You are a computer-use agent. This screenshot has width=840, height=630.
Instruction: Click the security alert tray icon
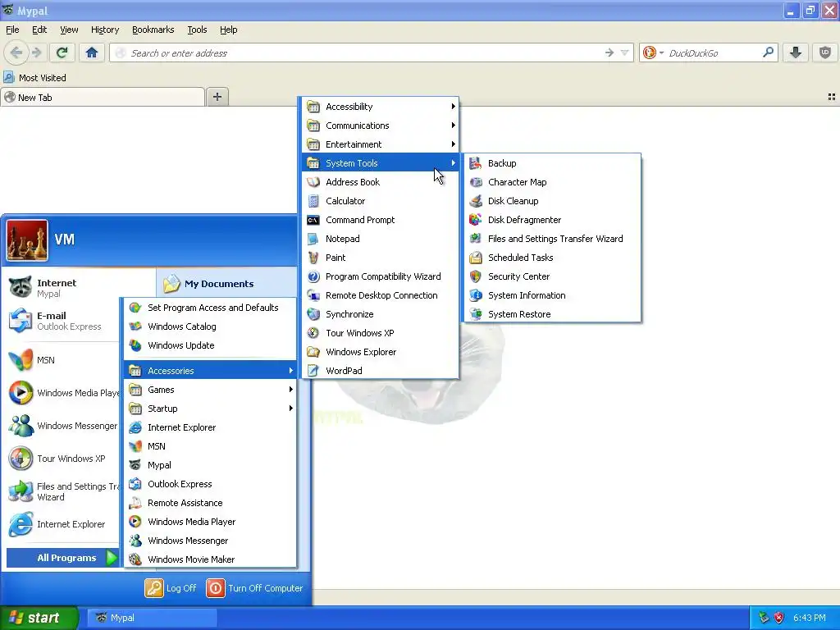point(778,618)
